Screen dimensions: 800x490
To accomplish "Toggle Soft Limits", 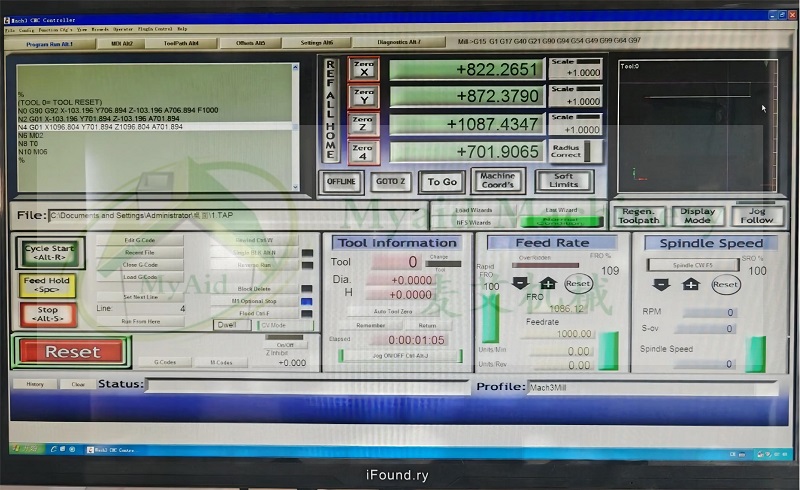I will (564, 181).
